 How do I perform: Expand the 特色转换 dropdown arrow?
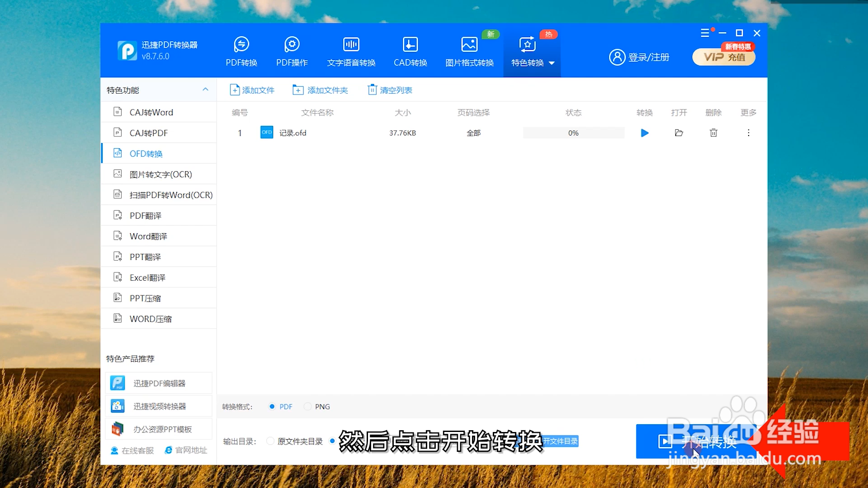[552, 63]
